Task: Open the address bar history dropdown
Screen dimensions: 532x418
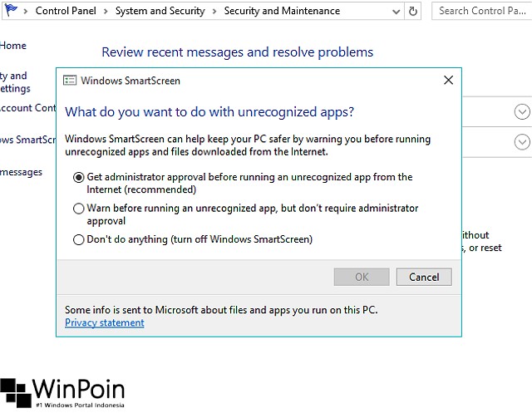Action: (x=396, y=12)
